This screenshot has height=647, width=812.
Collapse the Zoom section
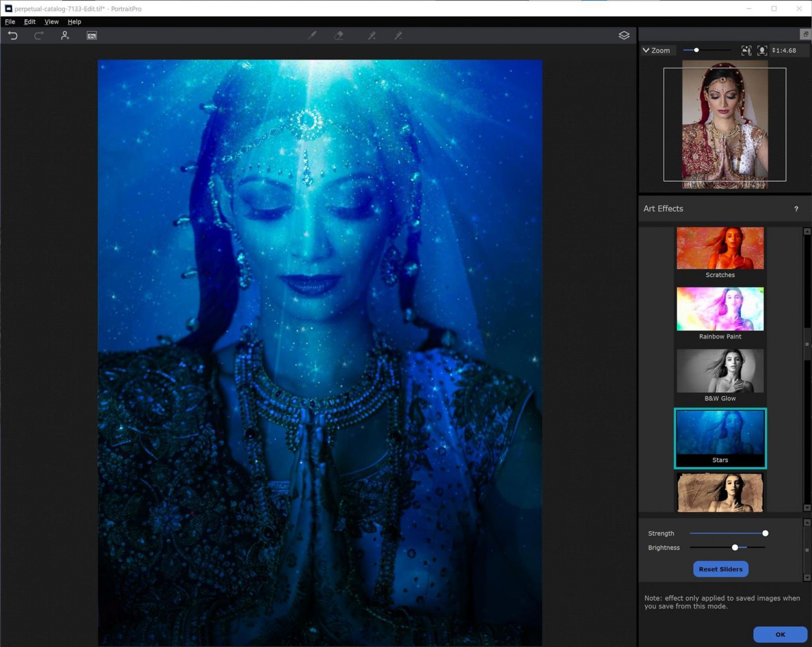[x=646, y=50]
